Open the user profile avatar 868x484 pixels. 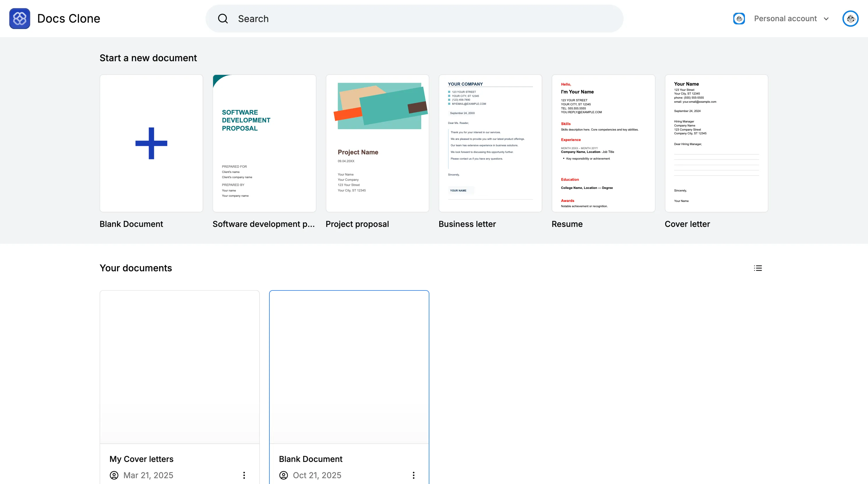pyautogui.click(x=850, y=19)
